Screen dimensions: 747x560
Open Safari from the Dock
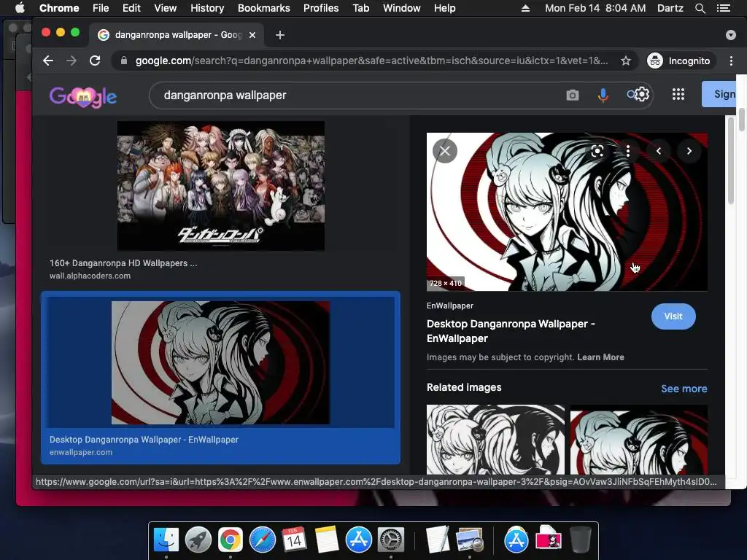click(263, 540)
